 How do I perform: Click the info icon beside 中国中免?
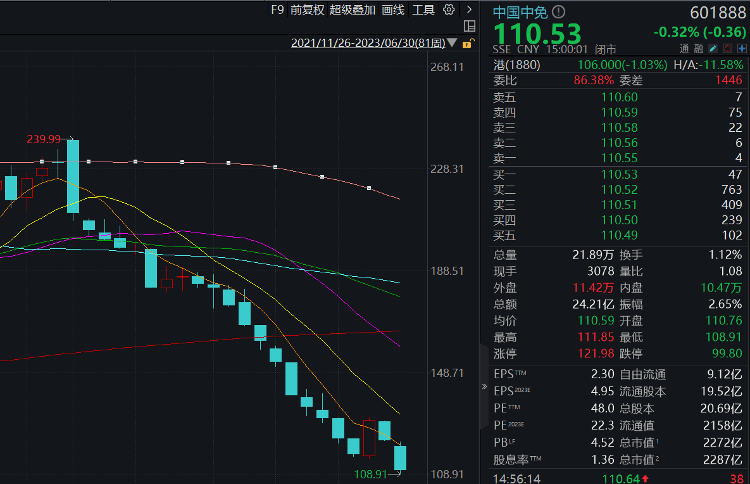558,11
